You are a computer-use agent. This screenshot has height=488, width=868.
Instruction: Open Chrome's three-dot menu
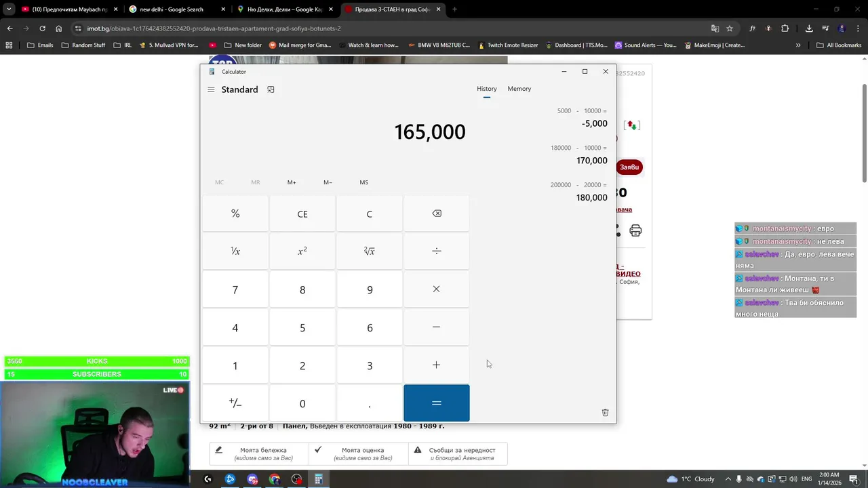[x=858, y=28]
